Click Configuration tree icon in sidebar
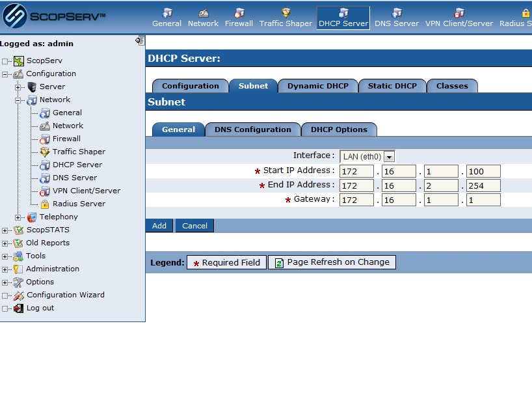 (x=18, y=74)
